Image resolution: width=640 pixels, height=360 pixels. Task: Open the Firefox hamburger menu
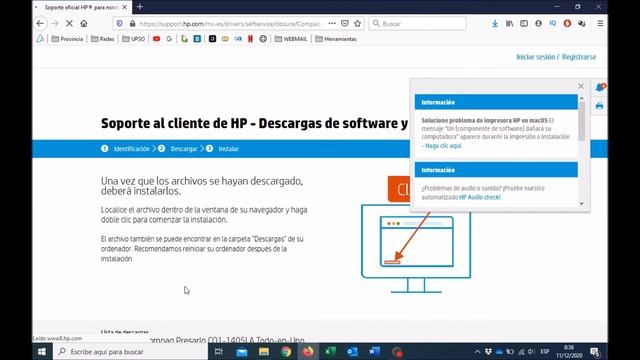click(x=600, y=24)
